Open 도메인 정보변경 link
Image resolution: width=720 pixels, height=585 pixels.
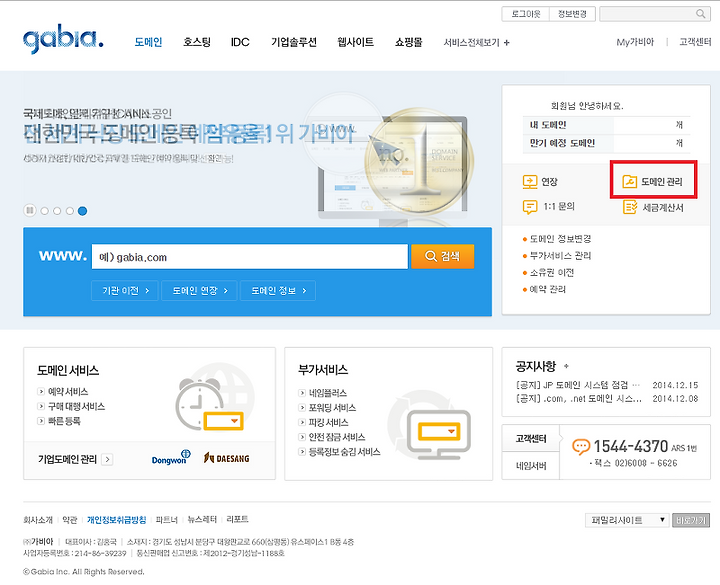(x=560, y=239)
